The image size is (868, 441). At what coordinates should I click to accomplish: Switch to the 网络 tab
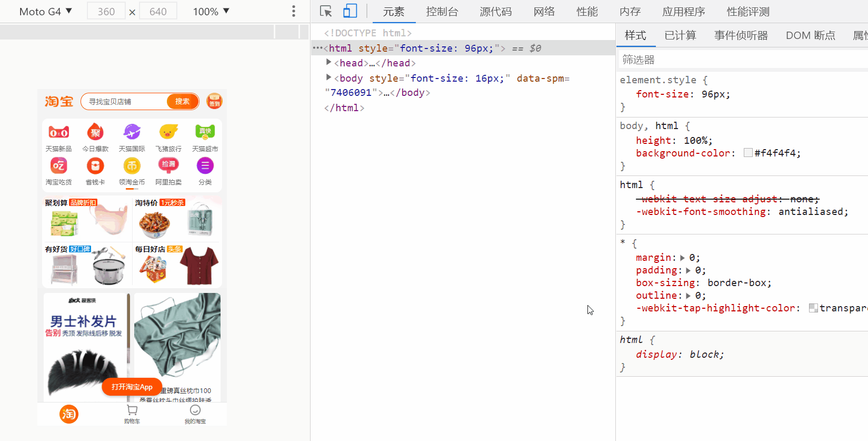544,12
